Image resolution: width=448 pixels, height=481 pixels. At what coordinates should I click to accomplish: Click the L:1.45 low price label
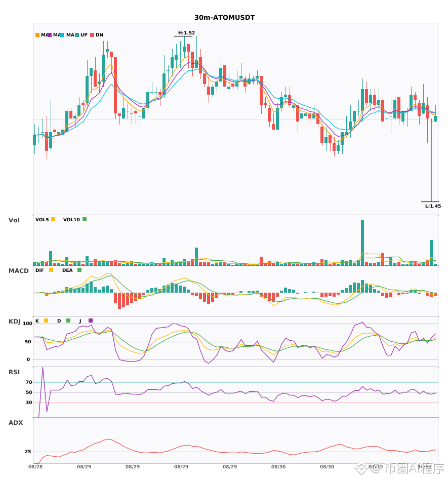433,206
